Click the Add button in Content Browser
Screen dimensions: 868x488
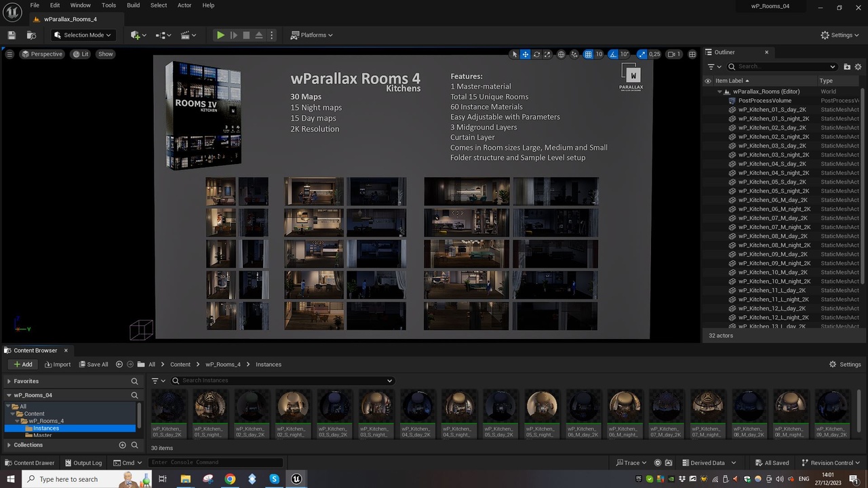pos(22,365)
